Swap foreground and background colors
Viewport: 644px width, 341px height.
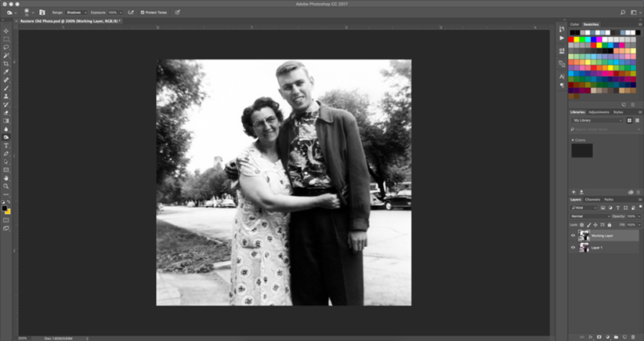(x=9, y=202)
